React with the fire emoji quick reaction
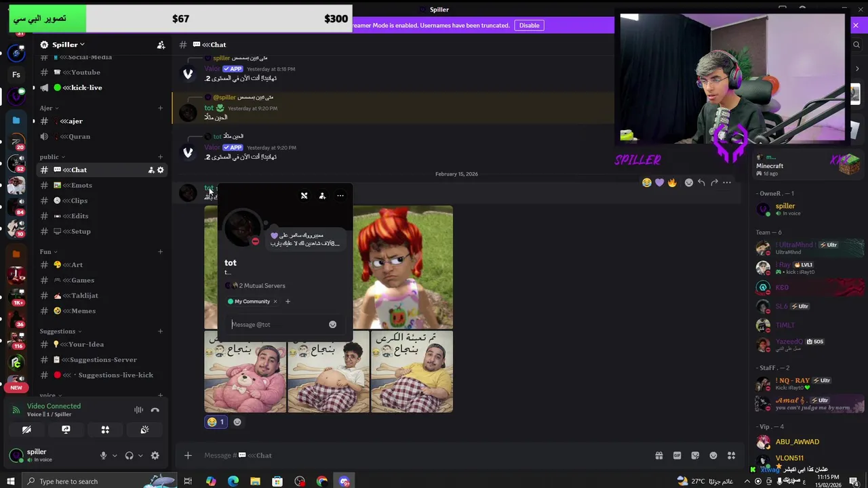This screenshot has height=488, width=868. tap(672, 182)
